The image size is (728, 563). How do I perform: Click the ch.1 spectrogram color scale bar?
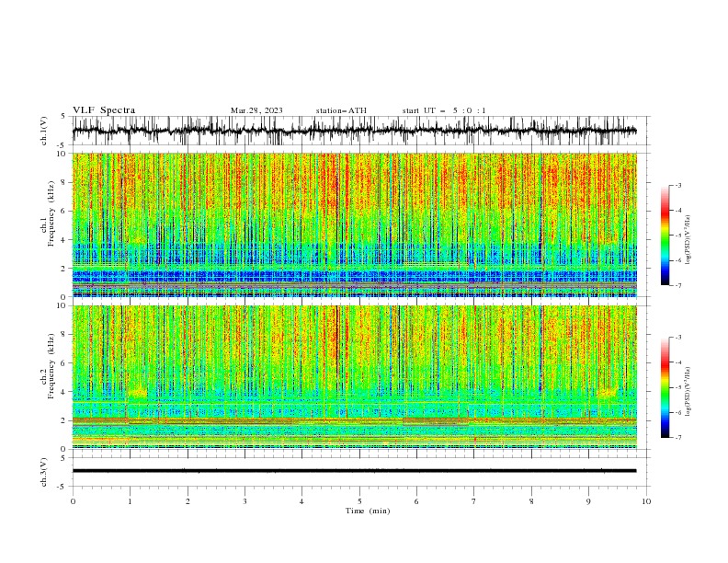665,236
